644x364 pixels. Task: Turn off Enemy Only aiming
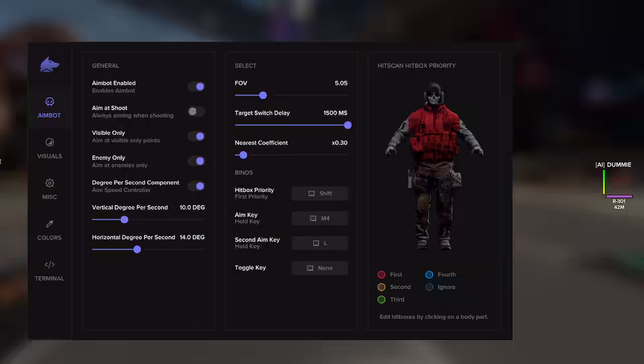pos(196,161)
